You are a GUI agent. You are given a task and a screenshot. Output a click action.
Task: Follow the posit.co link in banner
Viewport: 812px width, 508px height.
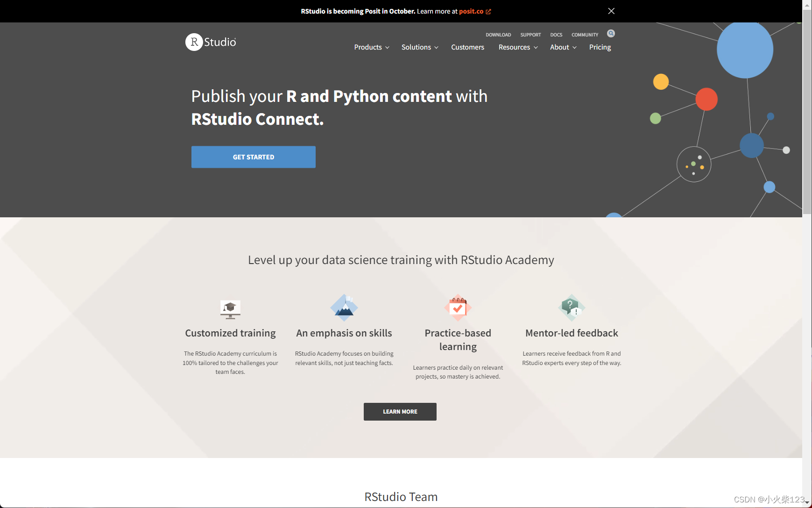pos(471,11)
